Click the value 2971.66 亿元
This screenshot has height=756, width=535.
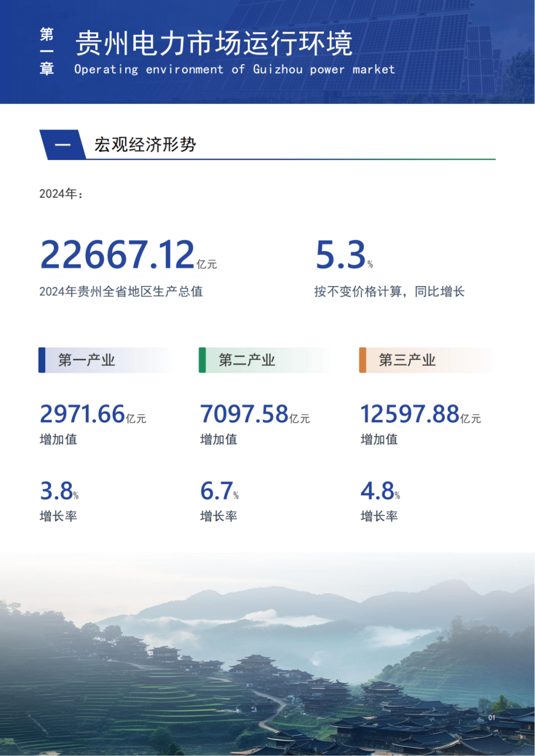[x=93, y=414]
